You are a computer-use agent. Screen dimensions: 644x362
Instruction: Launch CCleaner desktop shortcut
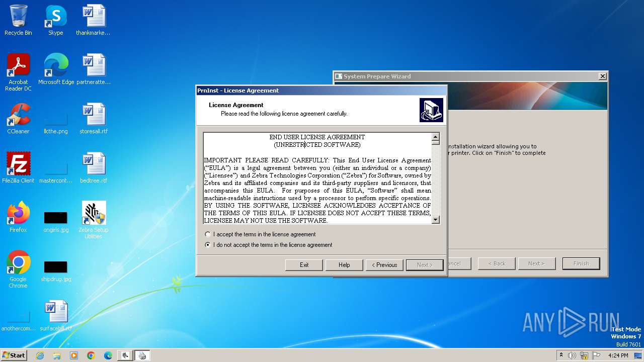tap(18, 119)
